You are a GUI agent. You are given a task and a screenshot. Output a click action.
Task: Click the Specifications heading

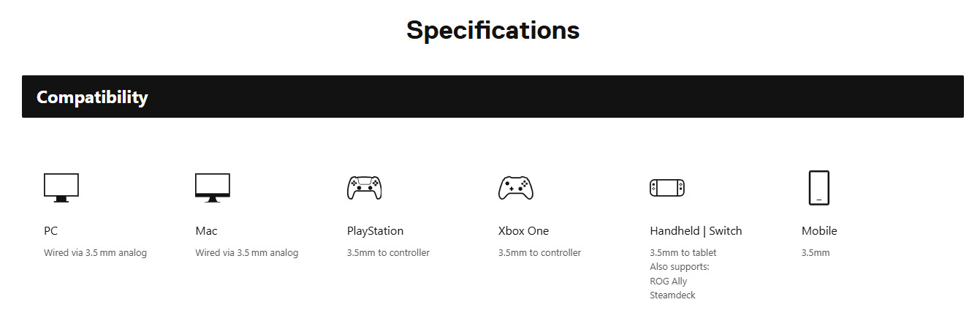pos(493,30)
